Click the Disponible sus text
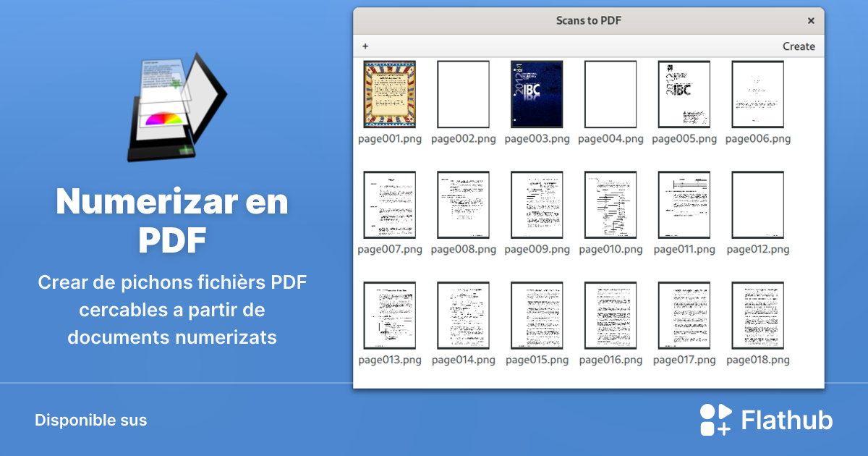 [x=91, y=420]
